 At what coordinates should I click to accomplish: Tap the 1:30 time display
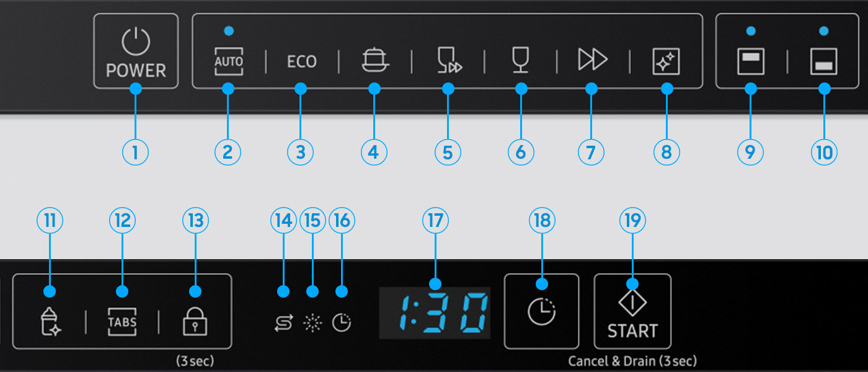pos(435,312)
